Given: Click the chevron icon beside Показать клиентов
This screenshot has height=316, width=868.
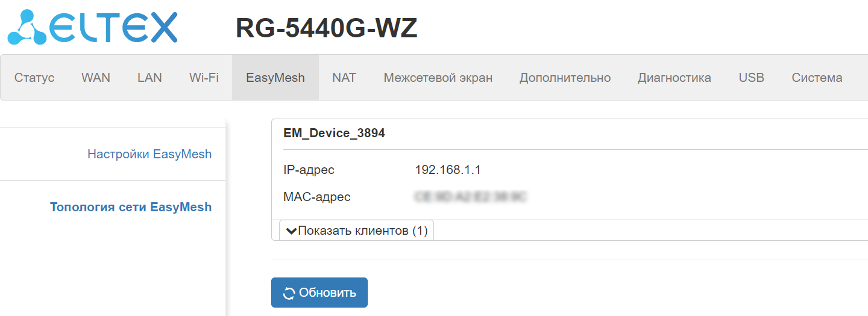Looking at the screenshot, I should click(291, 231).
